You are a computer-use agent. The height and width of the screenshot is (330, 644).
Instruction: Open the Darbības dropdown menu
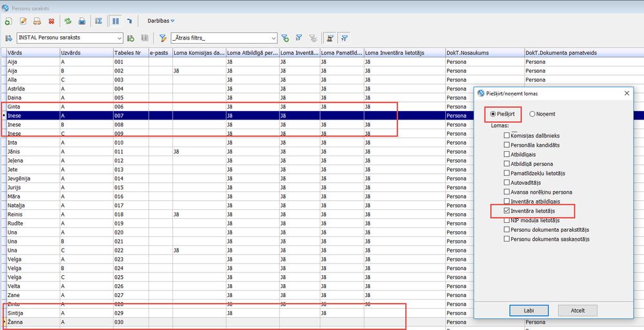click(161, 21)
